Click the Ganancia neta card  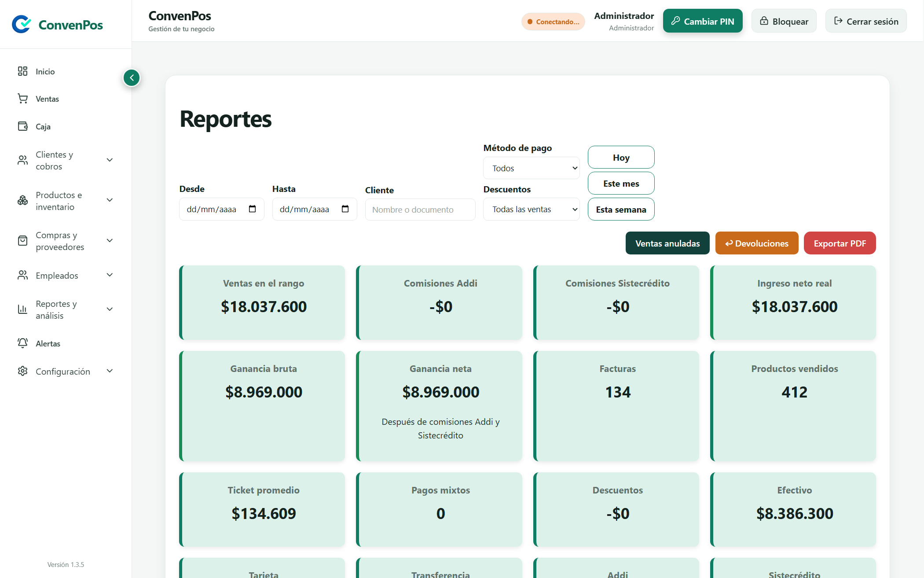(x=439, y=406)
